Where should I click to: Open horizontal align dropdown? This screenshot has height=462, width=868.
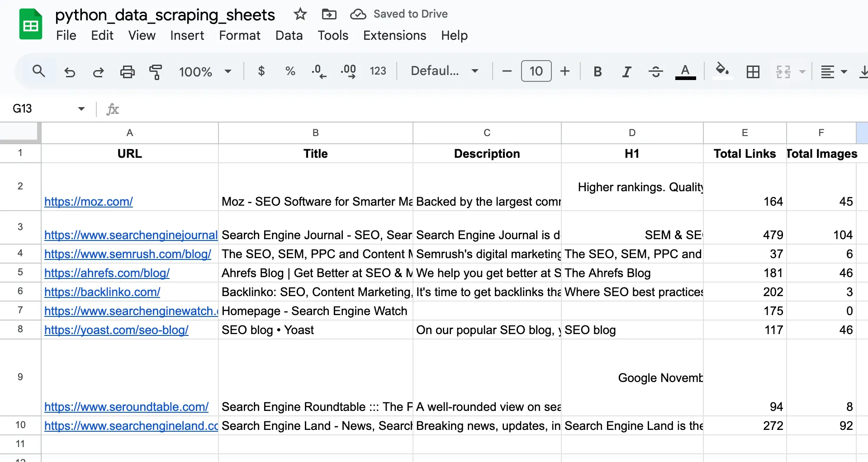point(834,71)
